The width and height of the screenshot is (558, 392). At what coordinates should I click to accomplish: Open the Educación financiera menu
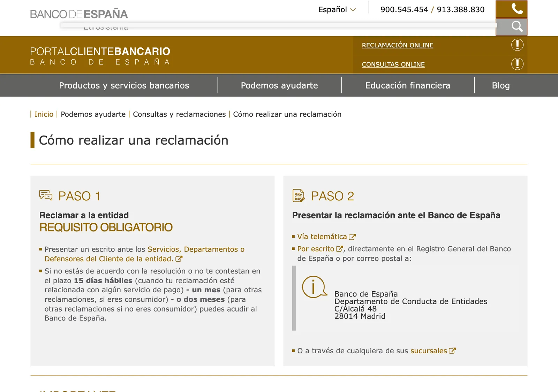tap(408, 85)
